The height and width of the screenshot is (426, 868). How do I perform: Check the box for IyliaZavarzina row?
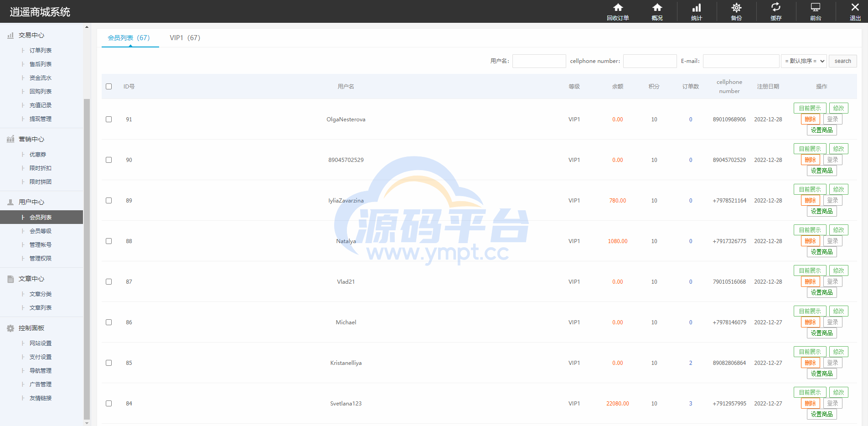[x=108, y=200]
